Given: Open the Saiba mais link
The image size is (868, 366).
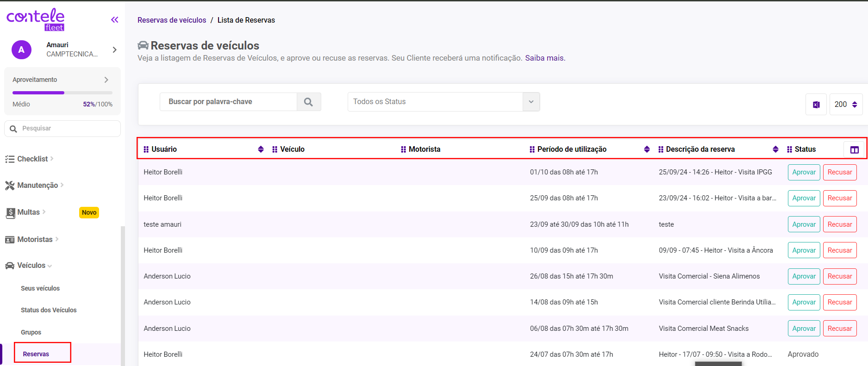Looking at the screenshot, I should tap(544, 58).
